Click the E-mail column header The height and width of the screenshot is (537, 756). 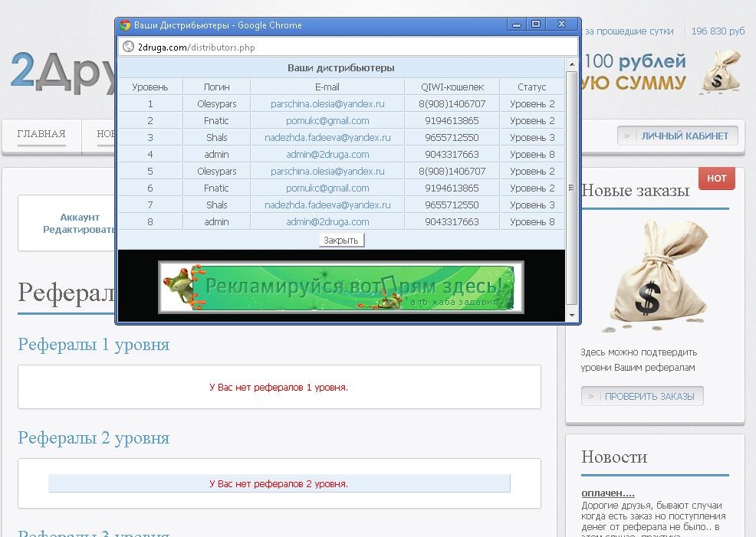327,87
